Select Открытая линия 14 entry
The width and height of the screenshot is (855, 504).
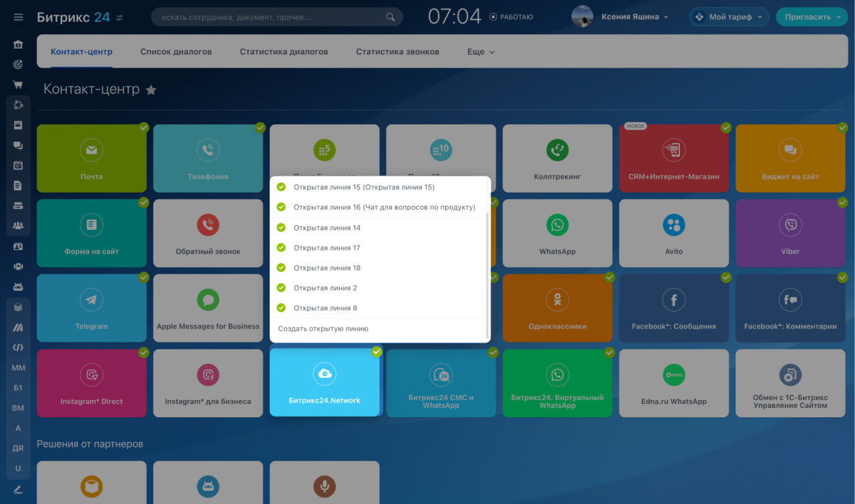(378, 228)
